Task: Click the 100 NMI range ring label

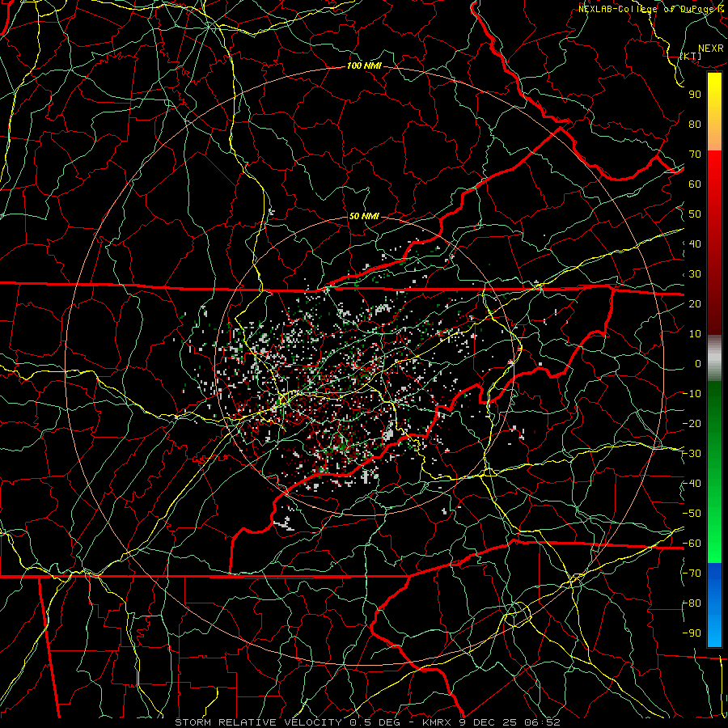Action: (x=364, y=66)
